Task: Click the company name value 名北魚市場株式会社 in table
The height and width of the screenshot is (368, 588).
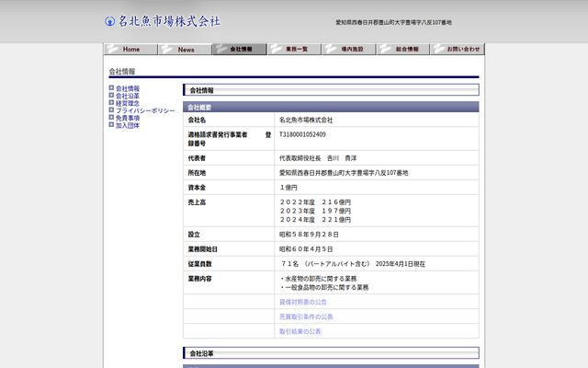Action: coord(306,120)
